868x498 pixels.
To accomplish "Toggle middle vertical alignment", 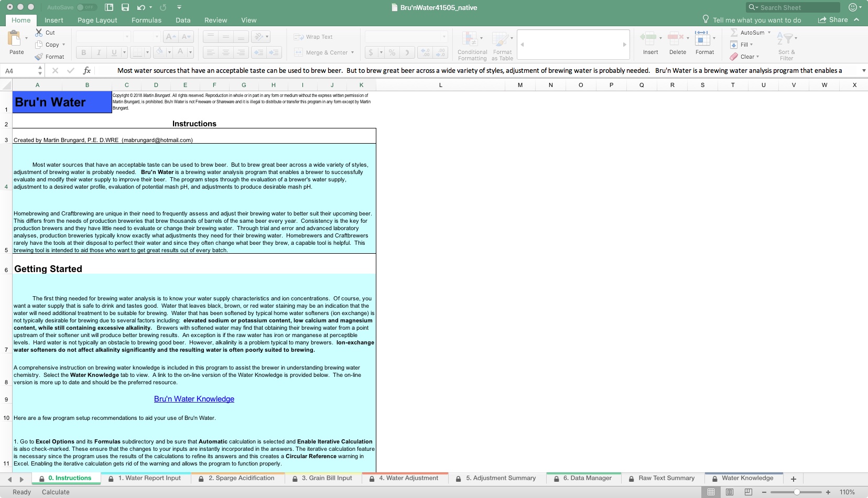I will point(225,37).
